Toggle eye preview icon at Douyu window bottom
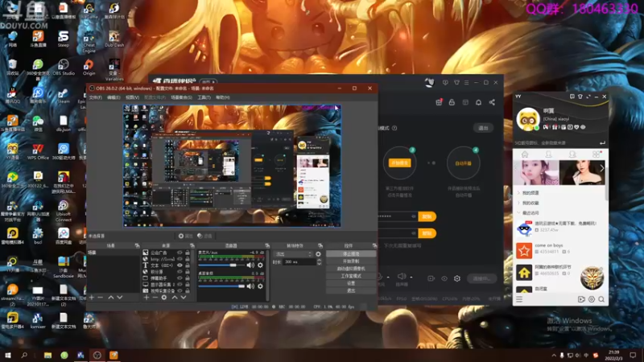The width and height of the screenshot is (644, 362). pos(444,278)
